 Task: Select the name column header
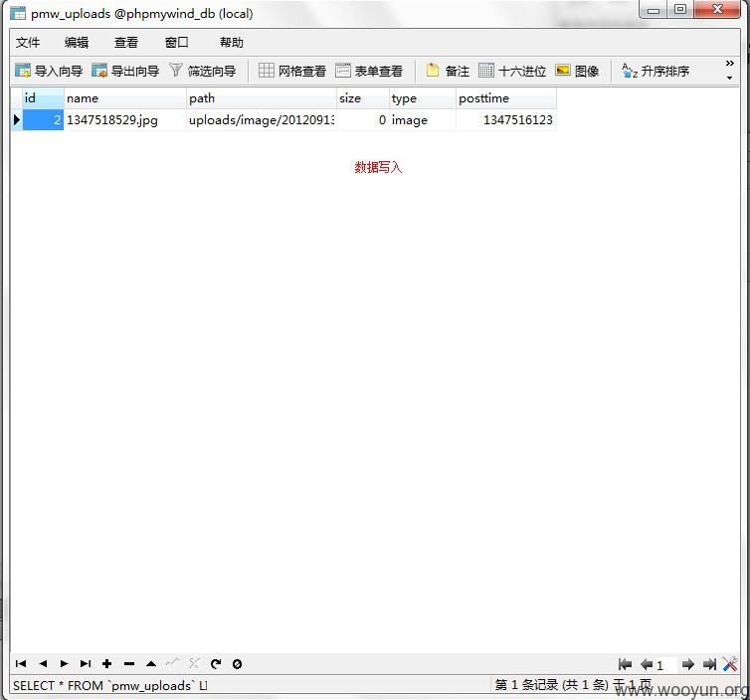[x=125, y=98]
